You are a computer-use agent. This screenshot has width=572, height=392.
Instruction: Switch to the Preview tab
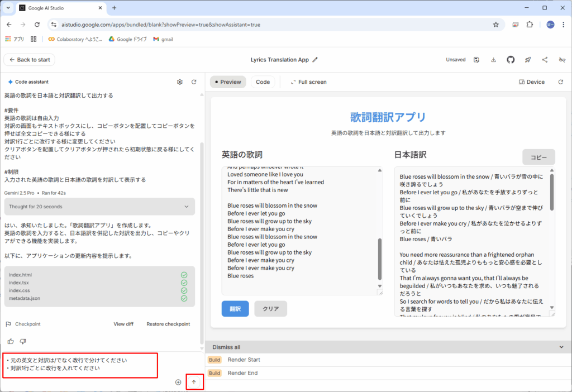click(x=228, y=82)
